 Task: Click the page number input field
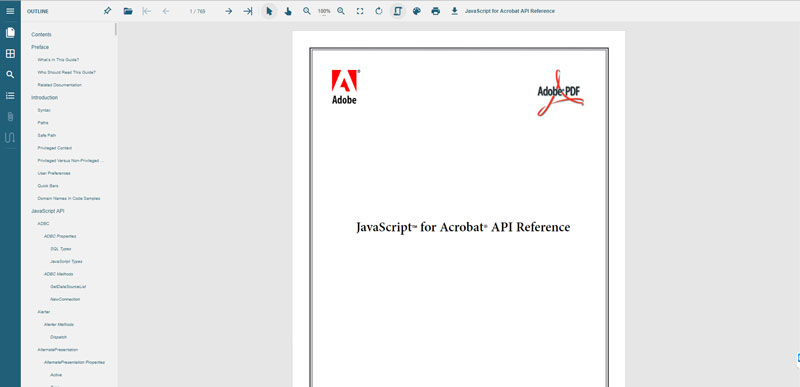pyautogui.click(x=197, y=11)
